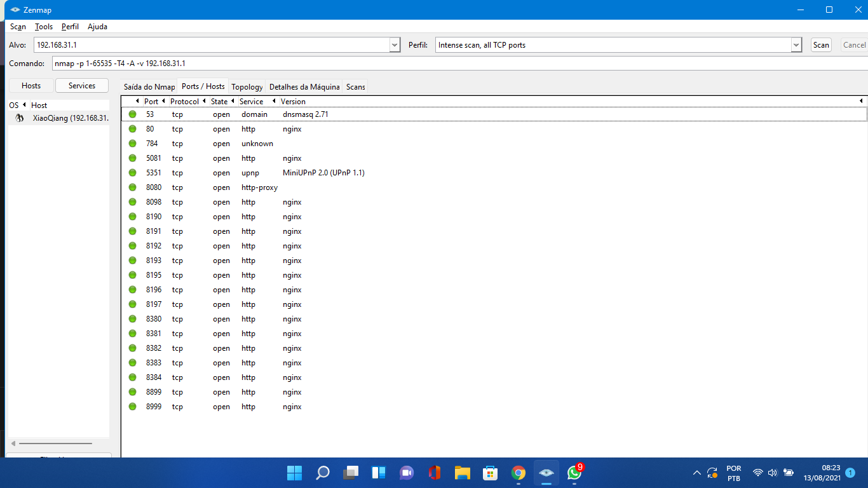This screenshot has width=868, height=488.
Task: Click the green status icon for port 8899
Action: pyautogui.click(x=132, y=392)
